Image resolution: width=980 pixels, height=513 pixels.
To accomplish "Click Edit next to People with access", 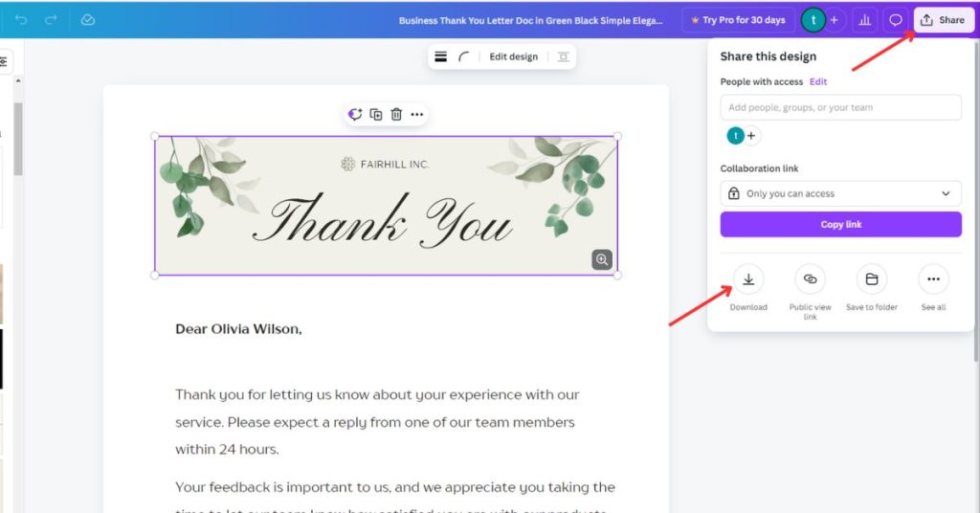I will pyautogui.click(x=818, y=82).
